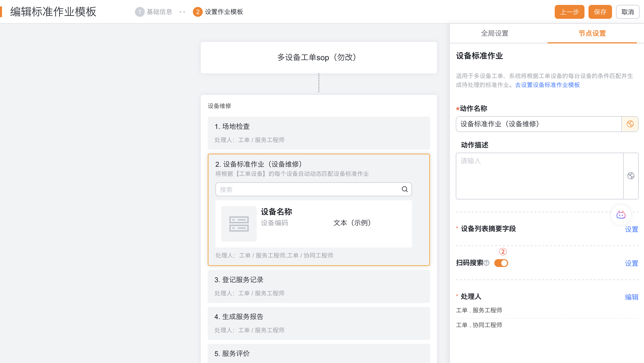Save the template with 保存 button
This screenshot has width=644, height=363.
click(x=600, y=12)
